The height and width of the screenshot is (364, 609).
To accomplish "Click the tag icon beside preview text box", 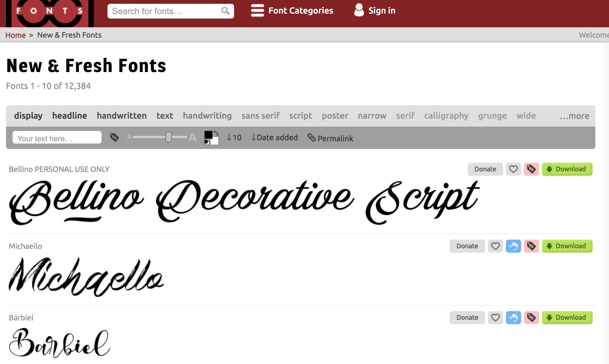I will [114, 137].
